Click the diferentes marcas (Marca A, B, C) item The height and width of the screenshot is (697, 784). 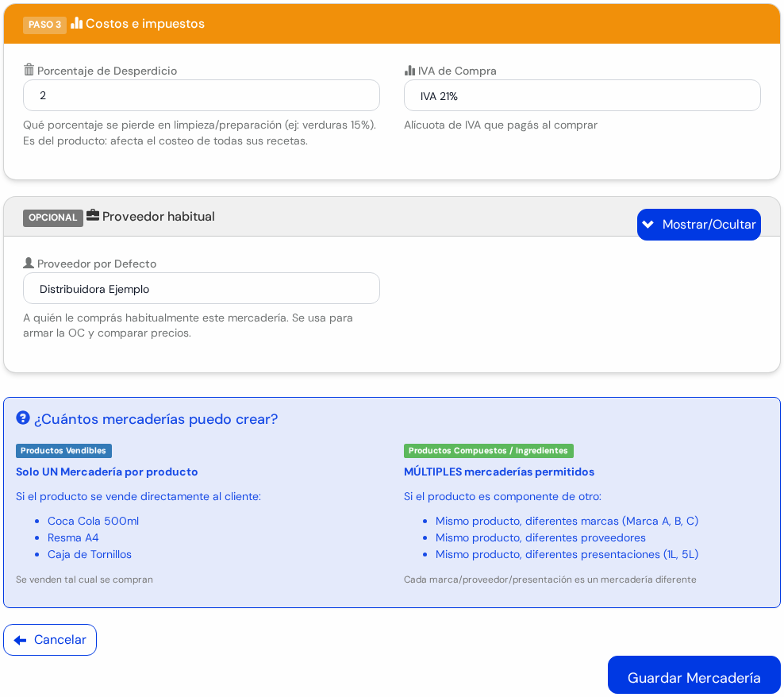tap(567, 521)
